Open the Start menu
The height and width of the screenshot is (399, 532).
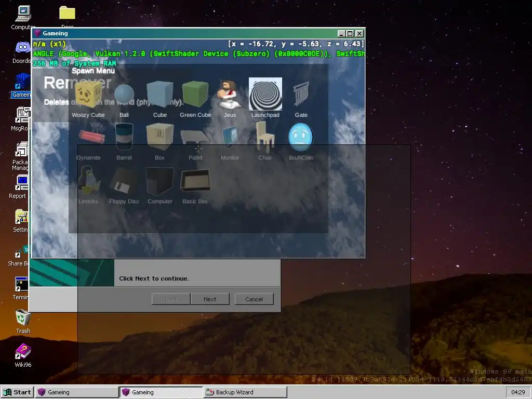click(x=17, y=392)
